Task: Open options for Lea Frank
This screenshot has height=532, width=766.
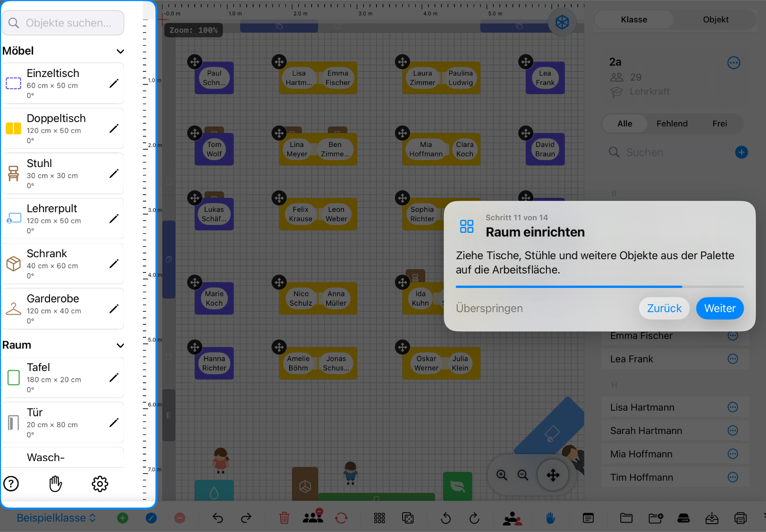Action: pyautogui.click(x=733, y=359)
